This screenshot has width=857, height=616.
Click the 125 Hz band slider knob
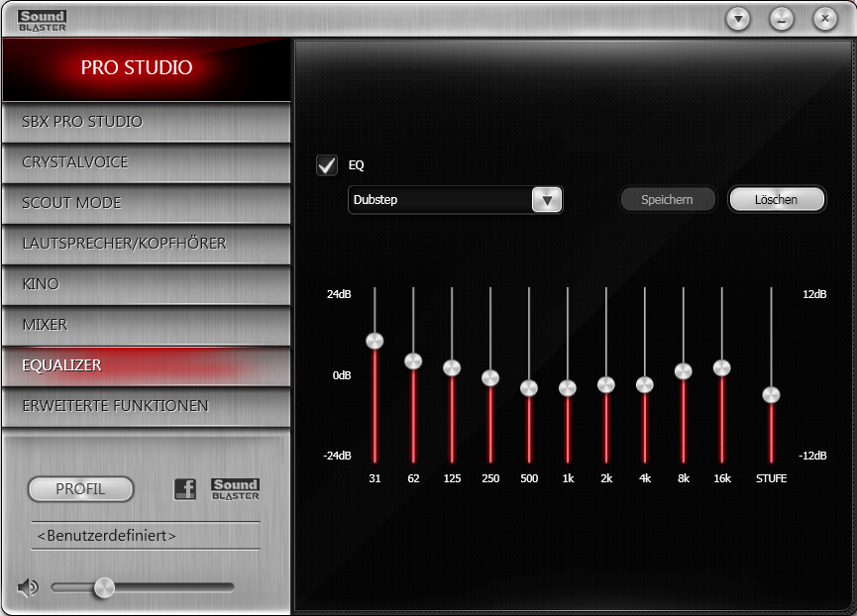[x=452, y=367]
